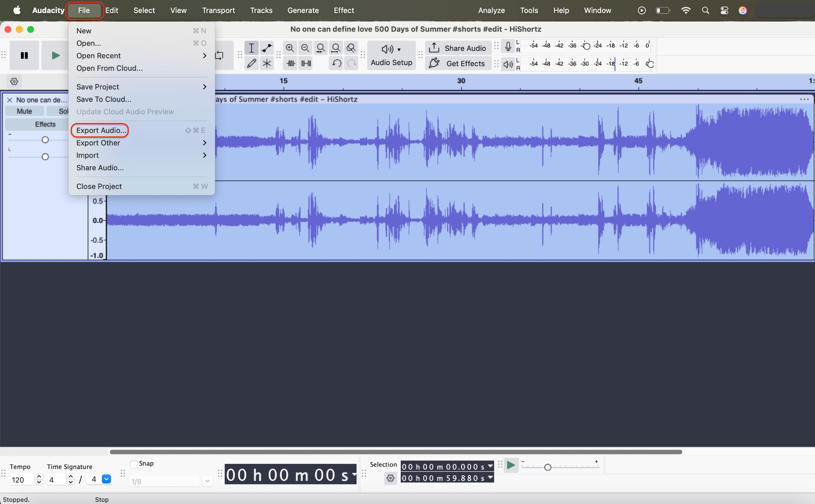The height and width of the screenshot is (504, 815).
Task: Adjust the playback speed slider knob
Action: [548, 467]
